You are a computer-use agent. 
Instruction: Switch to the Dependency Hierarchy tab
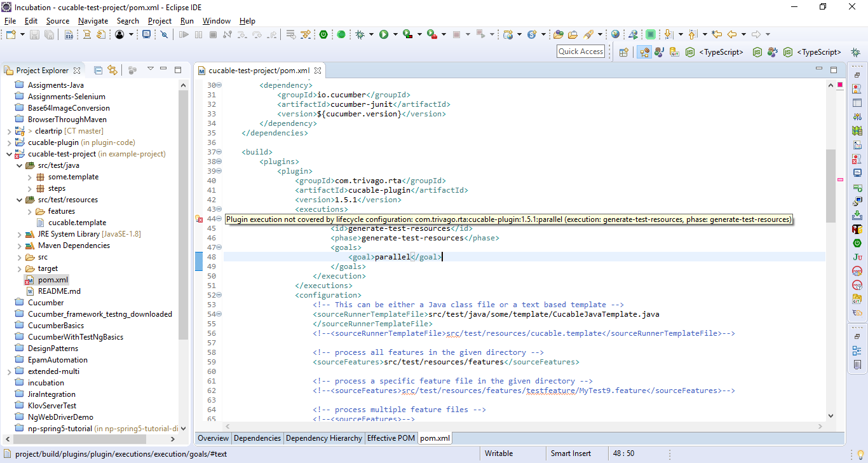point(324,438)
